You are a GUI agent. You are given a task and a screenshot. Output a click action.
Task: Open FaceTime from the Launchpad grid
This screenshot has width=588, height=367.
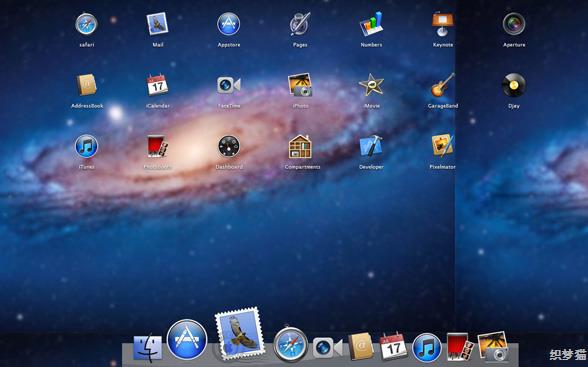[x=228, y=85]
